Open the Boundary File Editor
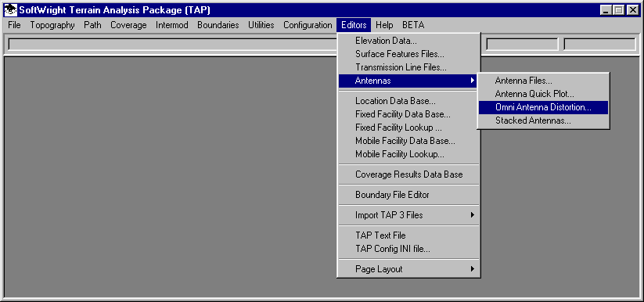 point(408,195)
